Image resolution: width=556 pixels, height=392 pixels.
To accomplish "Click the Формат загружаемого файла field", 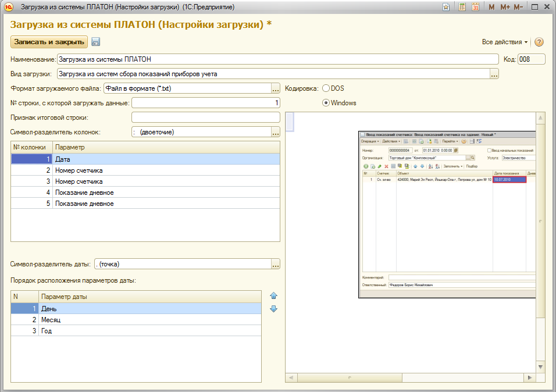I will [187, 88].
